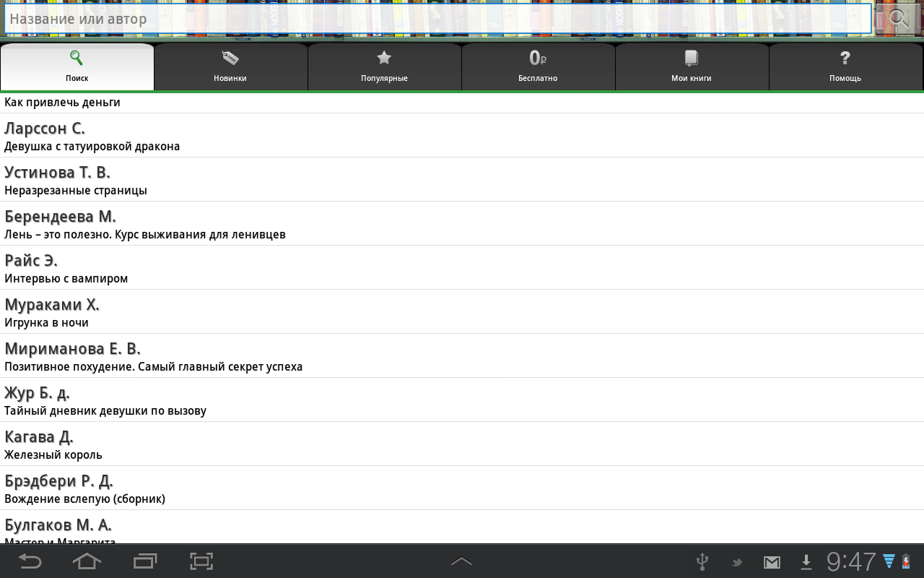Open the Новинки tab
This screenshot has width=924, height=578.
pyautogui.click(x=231, y=67)
